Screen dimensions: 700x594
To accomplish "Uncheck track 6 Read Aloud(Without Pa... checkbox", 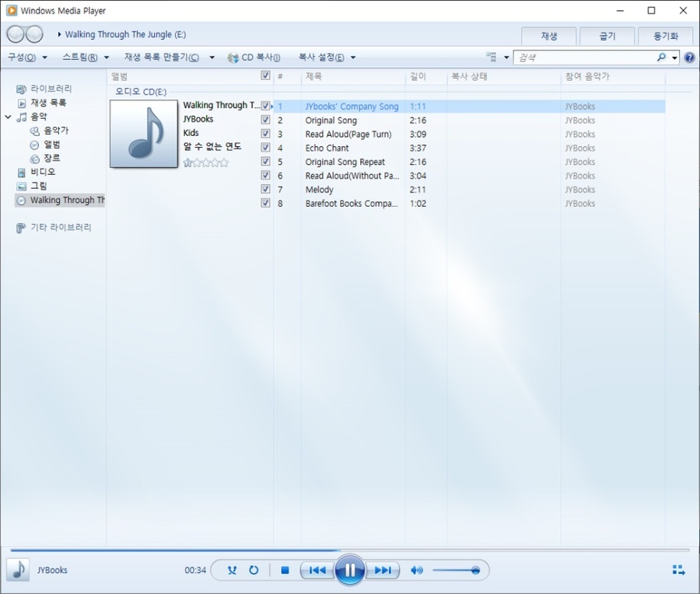I will (266, 175).
